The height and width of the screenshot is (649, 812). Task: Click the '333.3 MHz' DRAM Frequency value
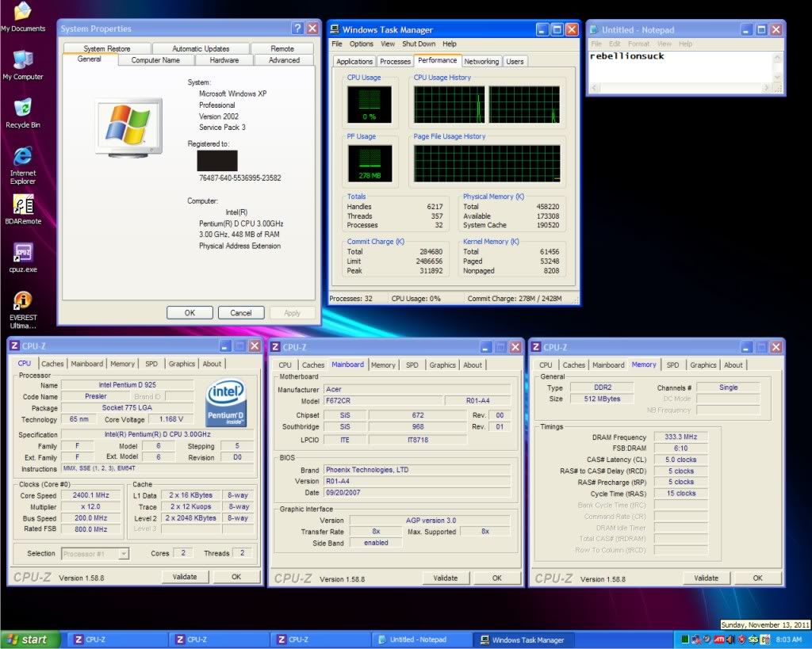680,437
